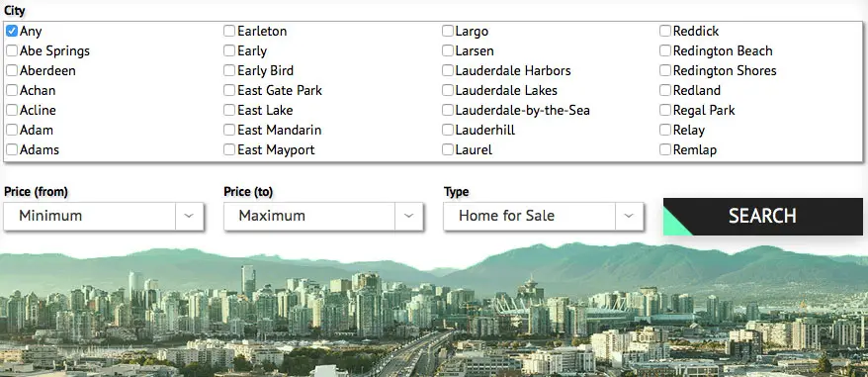Tick Lauderdale-by-the-Sea checkbox

point(447,110)
